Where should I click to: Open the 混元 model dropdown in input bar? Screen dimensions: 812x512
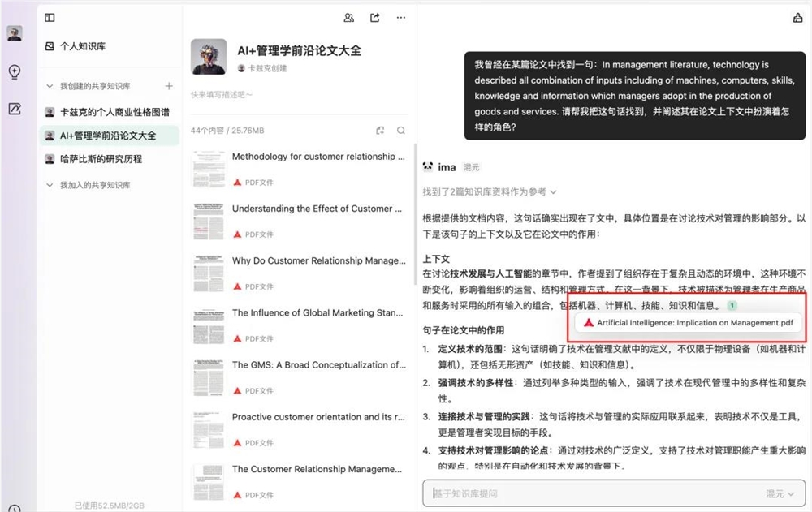pos(780,493)
